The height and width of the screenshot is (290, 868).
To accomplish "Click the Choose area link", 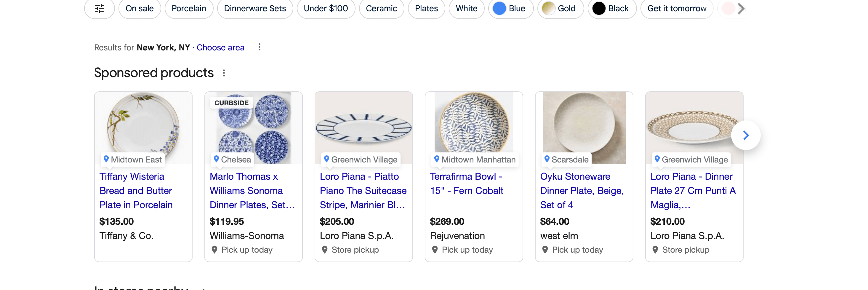I will (x=220, y=47).
